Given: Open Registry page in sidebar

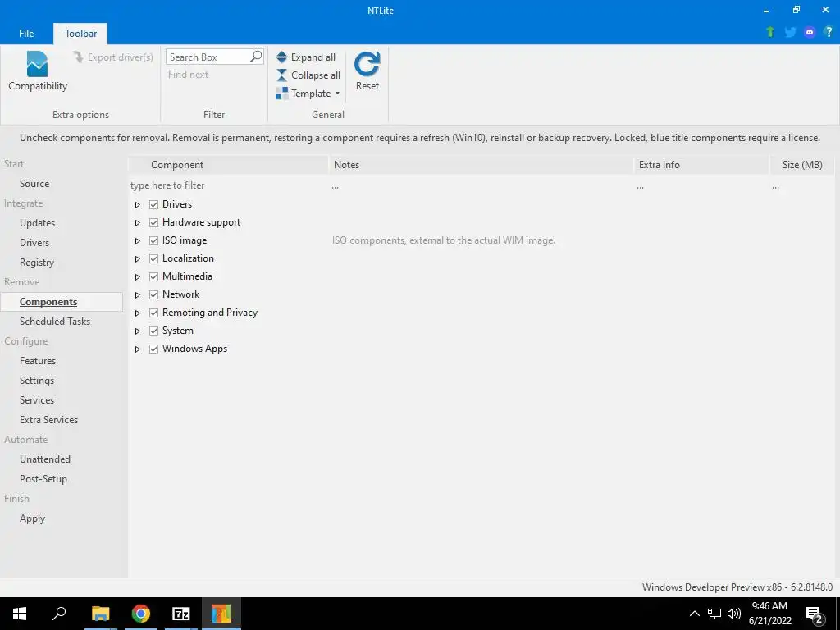Looking at the screenshot, I should point(36,262).
